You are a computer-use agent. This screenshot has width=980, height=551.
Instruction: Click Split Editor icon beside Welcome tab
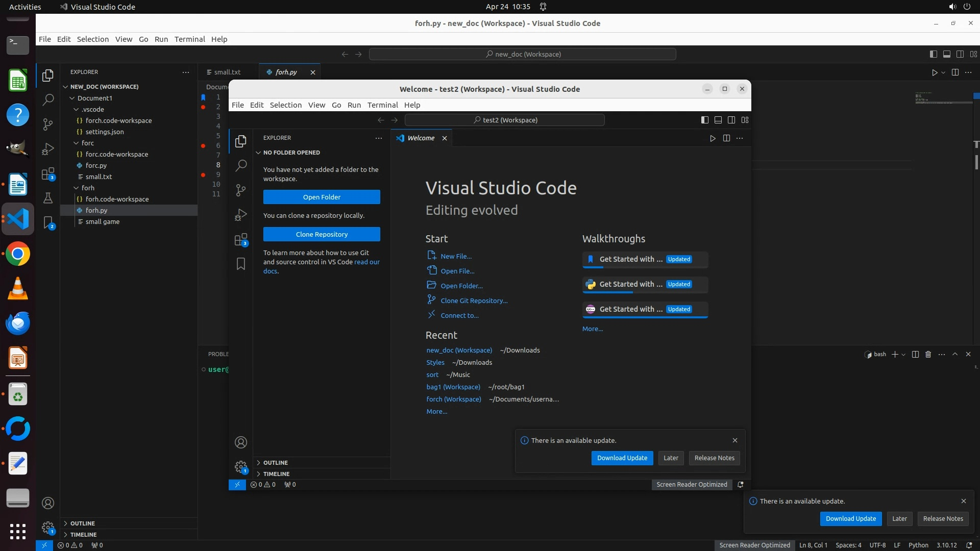point(726,138)
